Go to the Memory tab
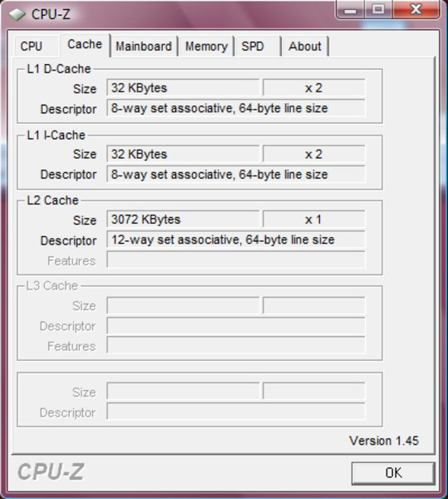Screen dimensions: 448x499 point(206,47)
